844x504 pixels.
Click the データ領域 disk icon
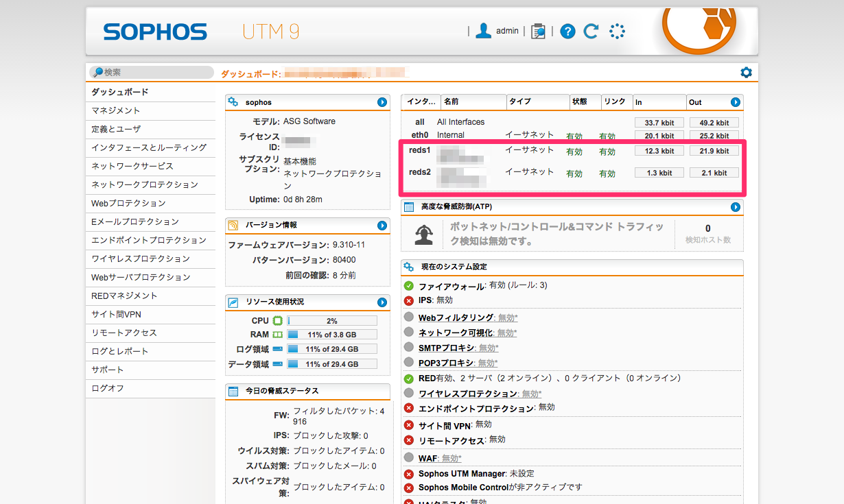[278, 364]
